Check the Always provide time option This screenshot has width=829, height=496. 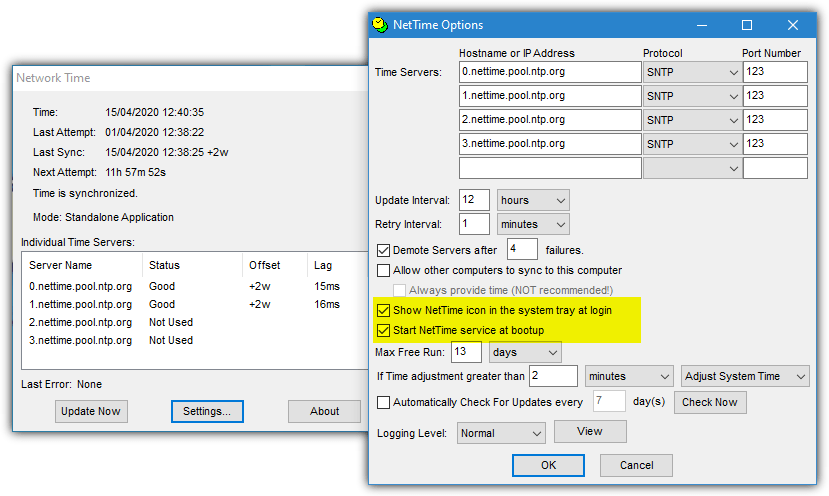coord(399,290)
